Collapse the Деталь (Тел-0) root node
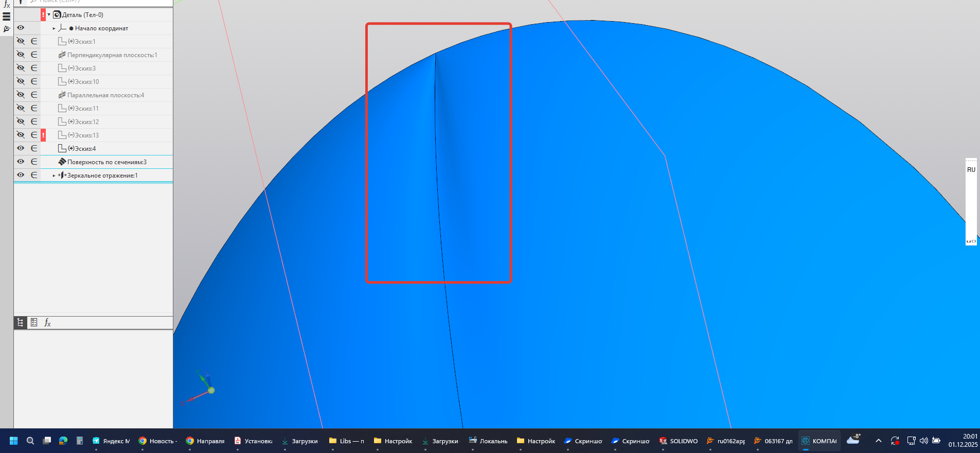 pyautogui.click(x=49, y=15)
